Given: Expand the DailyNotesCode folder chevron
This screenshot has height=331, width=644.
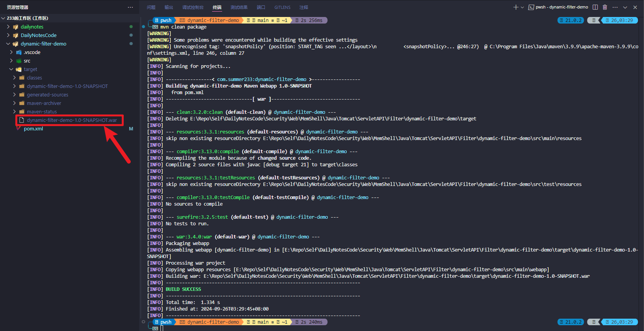Looking at the screenshot, I should click(8, 35).
